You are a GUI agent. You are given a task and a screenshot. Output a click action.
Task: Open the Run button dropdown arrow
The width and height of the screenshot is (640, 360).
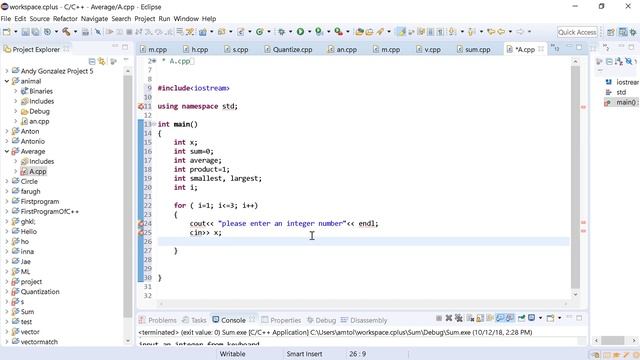point(309,31)
